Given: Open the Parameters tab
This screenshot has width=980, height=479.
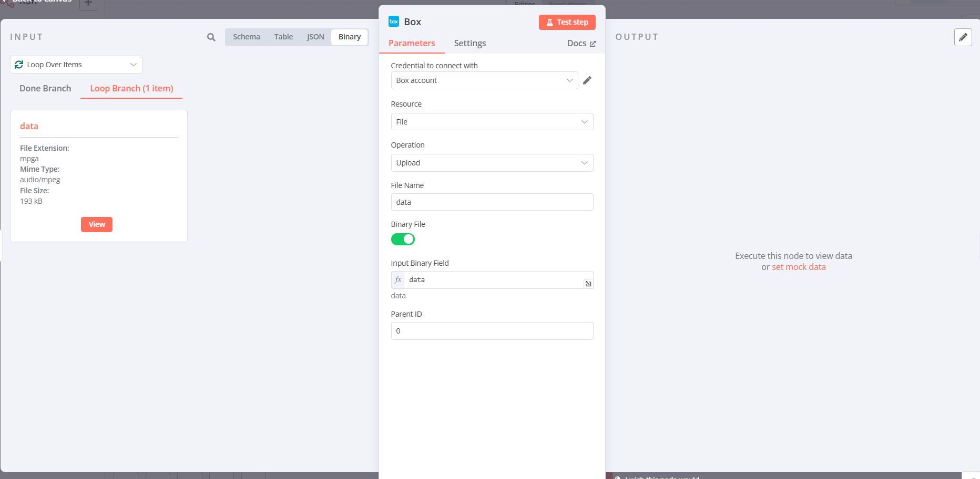Looking at the screenshot, I should pyautogui.click(x=412, y=43).
